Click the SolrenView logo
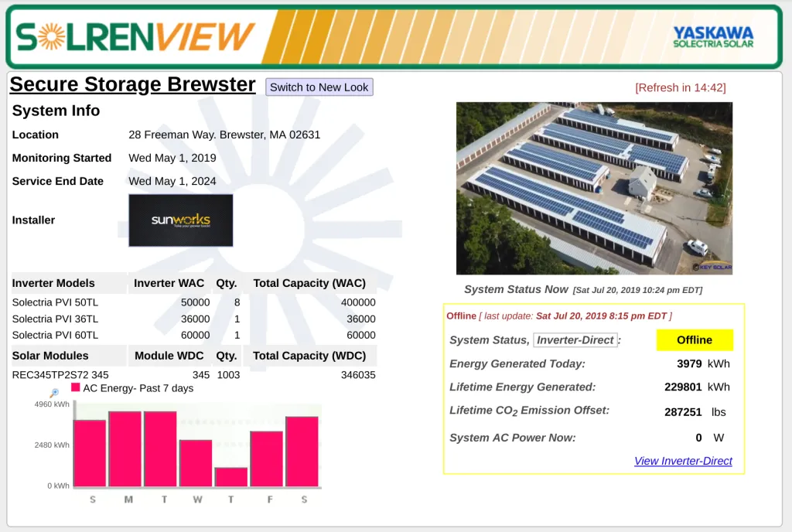Screen dimensions: 792x532 pos(135,36)
